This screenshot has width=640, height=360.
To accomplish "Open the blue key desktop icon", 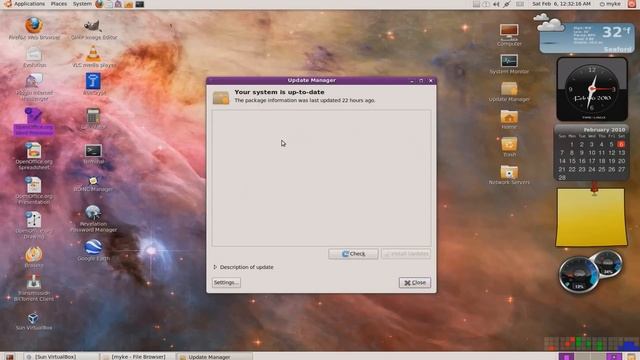I will [93, 81].
